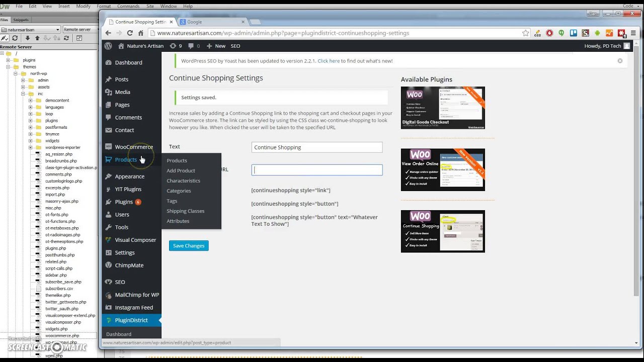Click the Google Analytics extension icon
The image size is (644, 362).
pyautogui.click(x=609, y=33)
